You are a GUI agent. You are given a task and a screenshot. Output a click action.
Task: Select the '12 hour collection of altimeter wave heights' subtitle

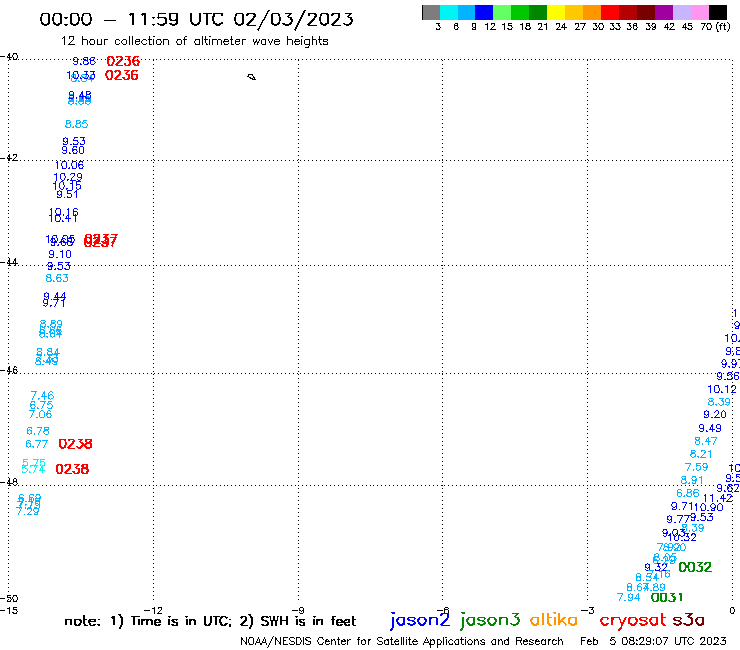[194, 41]
